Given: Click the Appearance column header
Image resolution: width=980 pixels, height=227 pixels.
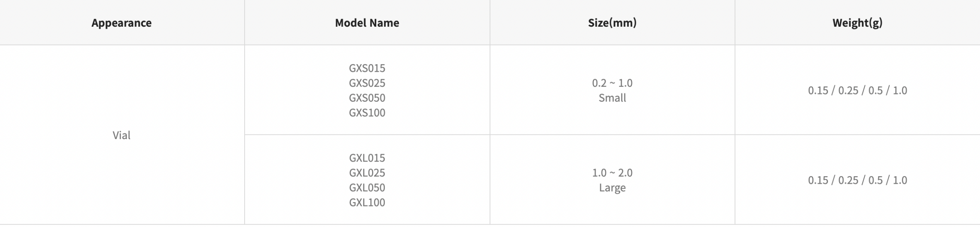Looking at the screenshot, I should point(121,23).
